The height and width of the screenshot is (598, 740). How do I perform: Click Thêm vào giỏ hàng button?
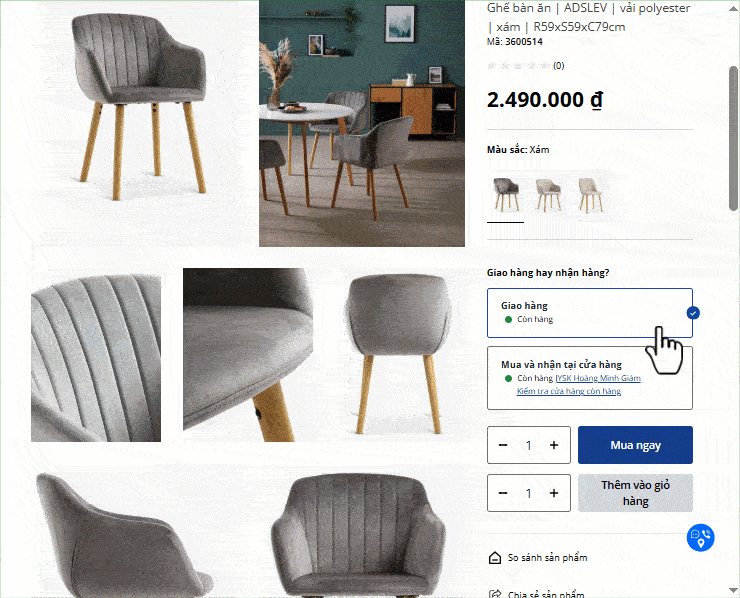[635, 493]
